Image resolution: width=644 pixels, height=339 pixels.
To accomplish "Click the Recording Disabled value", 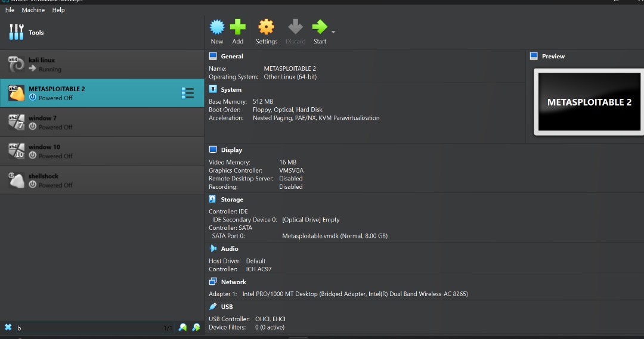I will coord(291,186).
